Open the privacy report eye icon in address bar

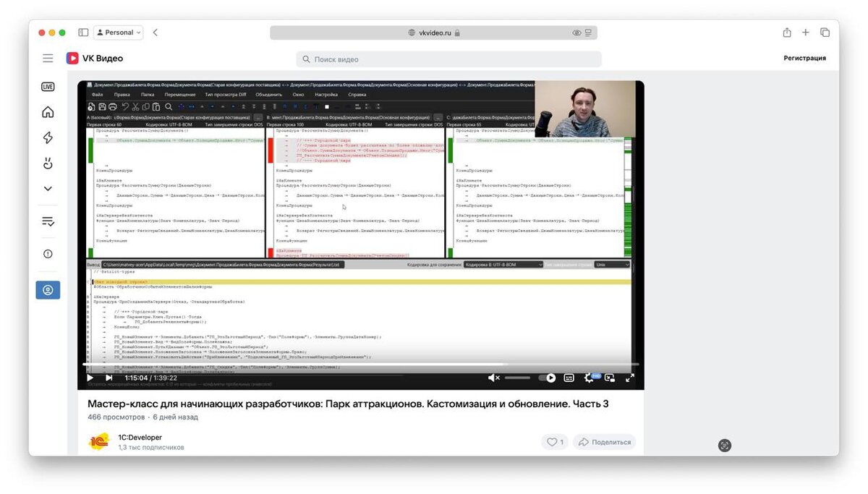[x=576, y=33]
